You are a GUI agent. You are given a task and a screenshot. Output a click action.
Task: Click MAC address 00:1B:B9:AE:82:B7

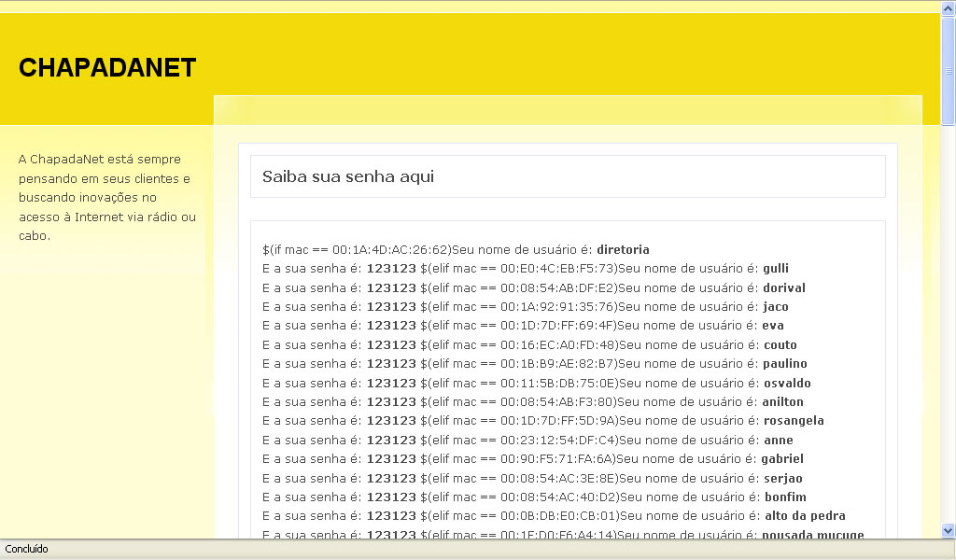(x=557, y=364)
